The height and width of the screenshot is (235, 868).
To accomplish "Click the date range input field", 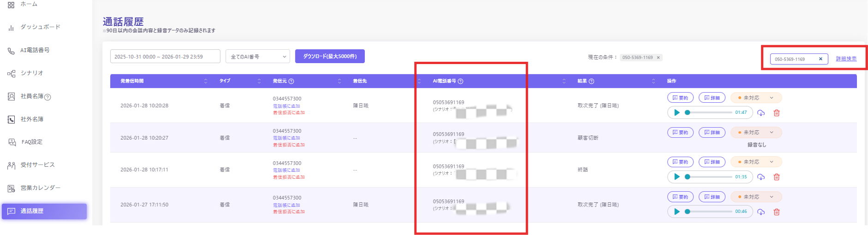I will click(x=165, y=57).
